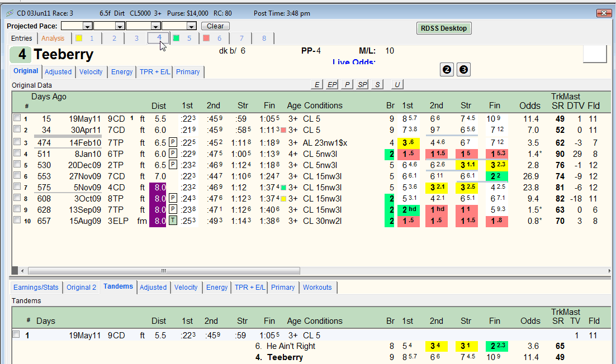Click the T turf marker on 15Aug09 row
This screenshot has width=616, height=364.
173,221
